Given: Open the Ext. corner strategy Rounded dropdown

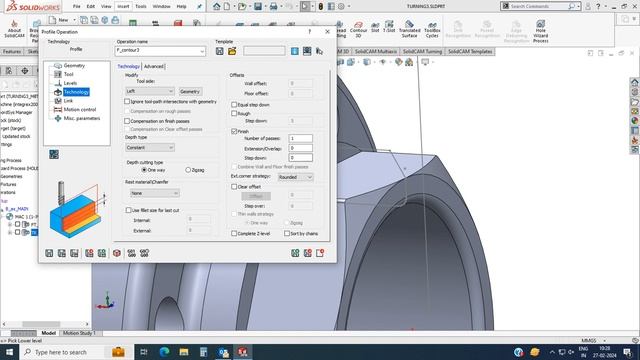Looking at the screenshot, I should pyautogui.click(x=296, y=177).
